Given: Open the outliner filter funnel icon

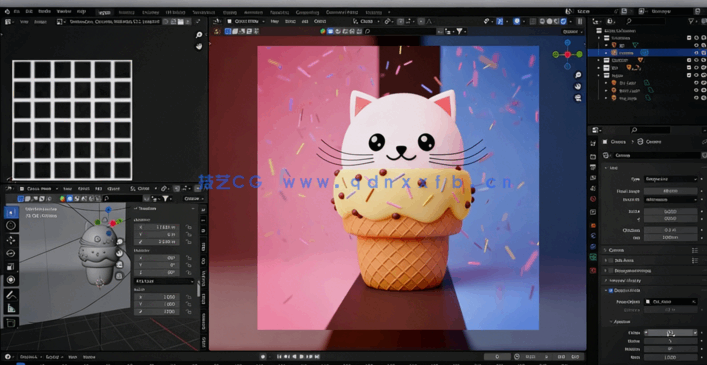Looking at the screenshot, I should tap(691, 21).
